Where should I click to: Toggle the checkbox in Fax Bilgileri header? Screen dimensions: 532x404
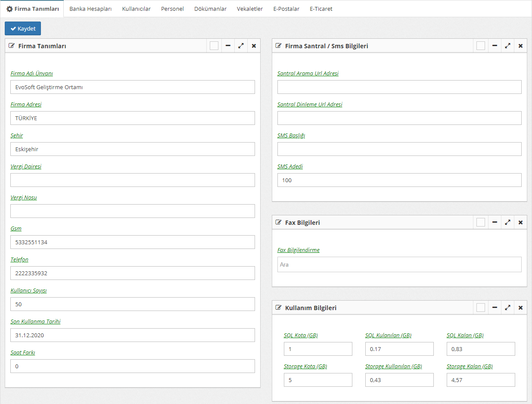pyautogui.click(x=481, y=222)
